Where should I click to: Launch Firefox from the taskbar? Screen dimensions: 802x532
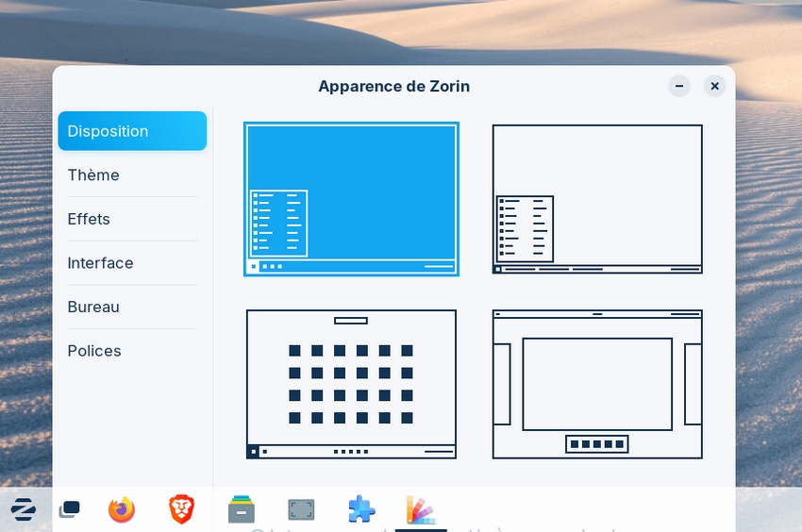[122, 510]
